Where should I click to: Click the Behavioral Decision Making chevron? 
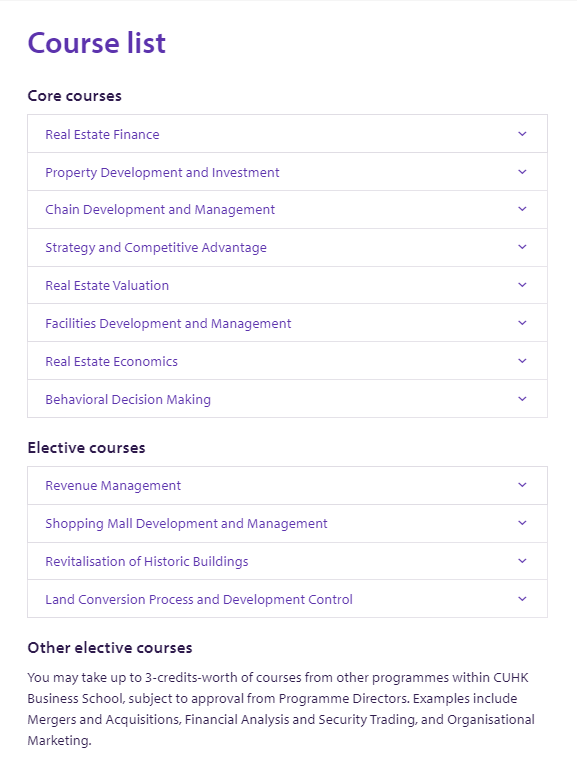522,399
